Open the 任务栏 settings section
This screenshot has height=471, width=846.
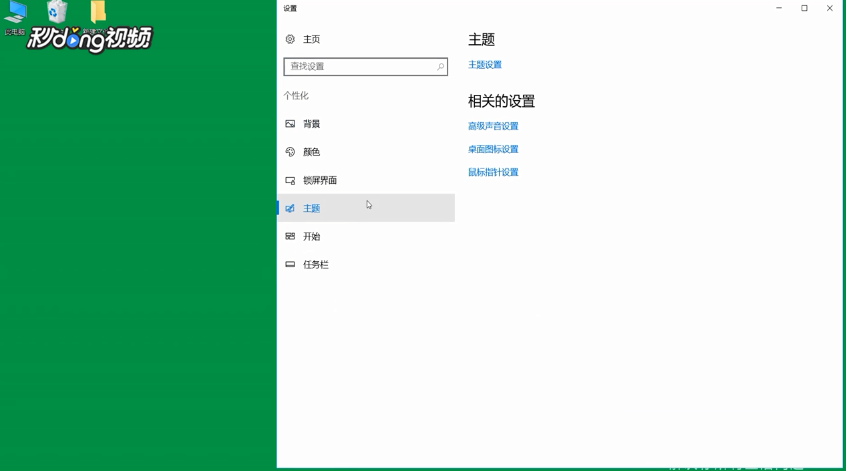366,264
